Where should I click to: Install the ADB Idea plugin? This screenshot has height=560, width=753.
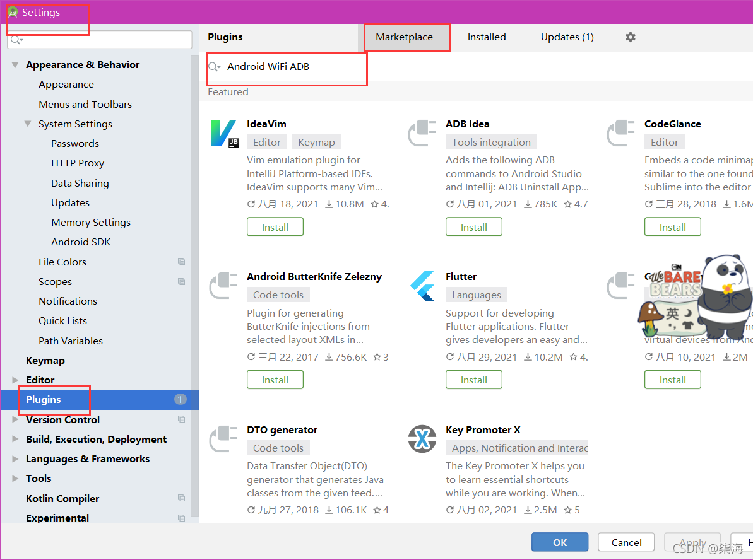pyautogui.click(x=474, y=227)
